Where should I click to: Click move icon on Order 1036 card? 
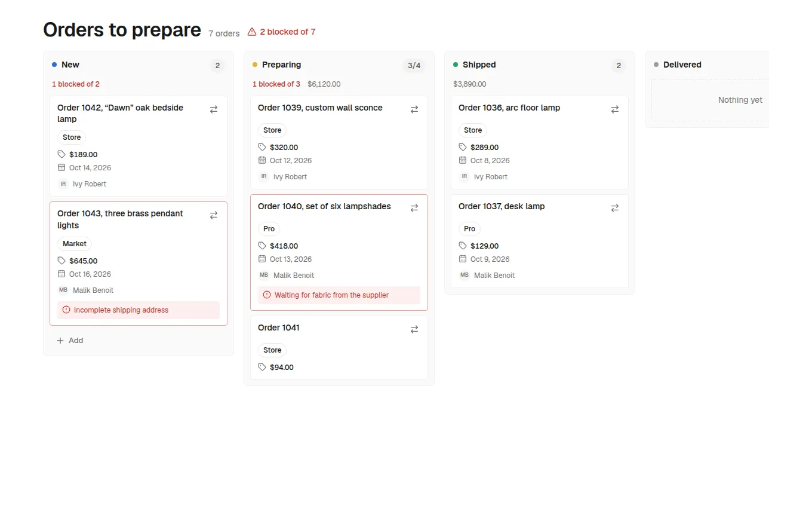point(615,109)
